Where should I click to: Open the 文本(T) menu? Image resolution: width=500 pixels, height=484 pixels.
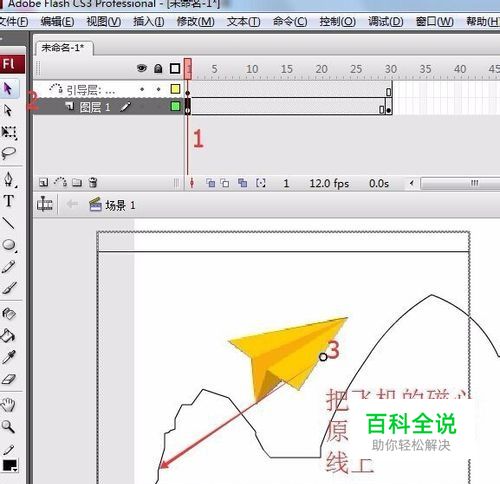243,22
